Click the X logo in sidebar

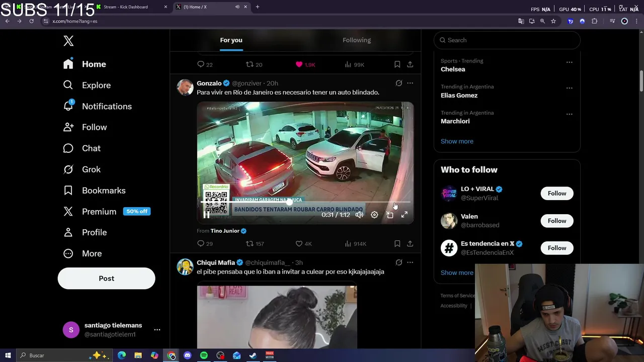point(68,41)
